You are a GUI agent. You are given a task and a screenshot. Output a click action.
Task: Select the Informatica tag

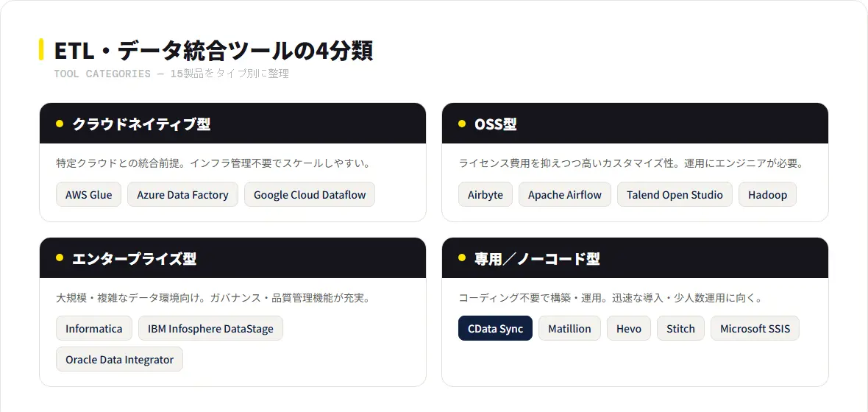tap(94, 328)
